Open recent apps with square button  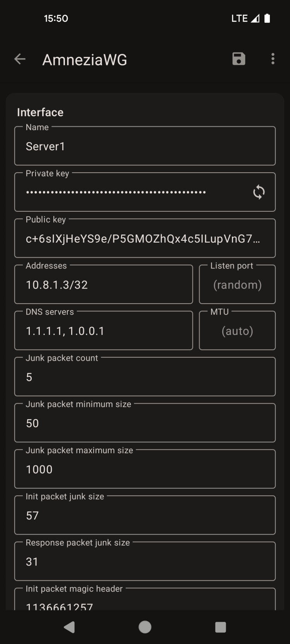pyautogui.click(x=220, y=627)
